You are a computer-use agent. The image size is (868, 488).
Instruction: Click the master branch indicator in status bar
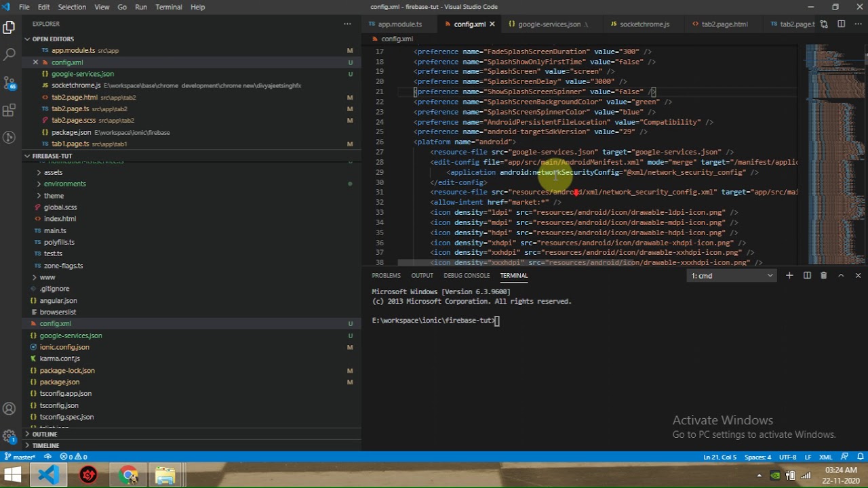pos(20,457)
